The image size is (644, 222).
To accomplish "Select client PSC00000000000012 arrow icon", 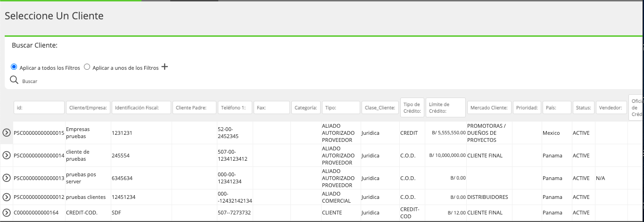I will 7,197.
